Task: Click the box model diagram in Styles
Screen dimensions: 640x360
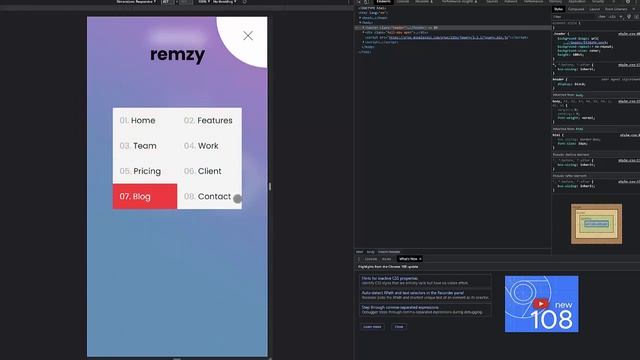Action: click(596, 224)
